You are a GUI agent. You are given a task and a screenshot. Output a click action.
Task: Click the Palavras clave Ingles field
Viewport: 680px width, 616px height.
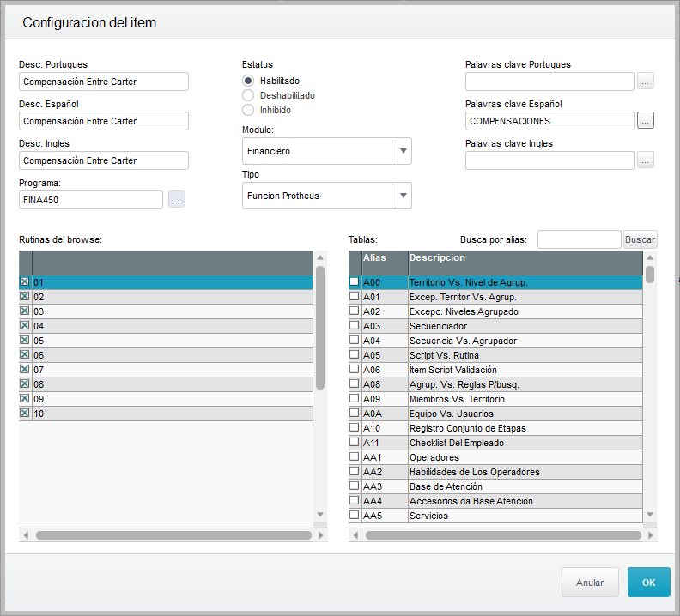click(x=549, y=160)
